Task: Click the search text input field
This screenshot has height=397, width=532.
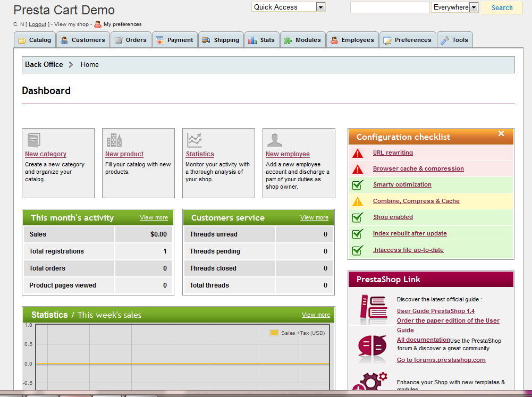Action: [390, 7]
